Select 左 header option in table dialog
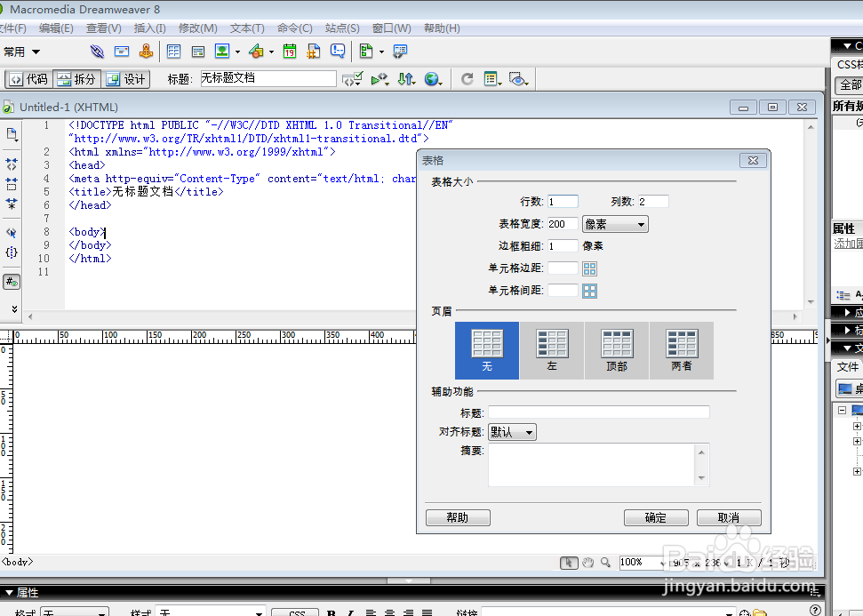This screenshot has width=863, height=616. (x=551, y=349)
